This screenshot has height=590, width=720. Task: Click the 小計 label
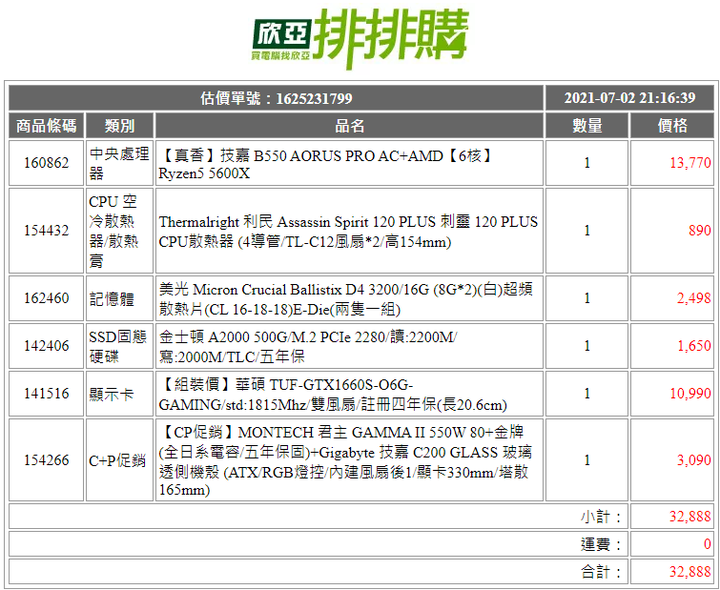click(x=601, y=517)
